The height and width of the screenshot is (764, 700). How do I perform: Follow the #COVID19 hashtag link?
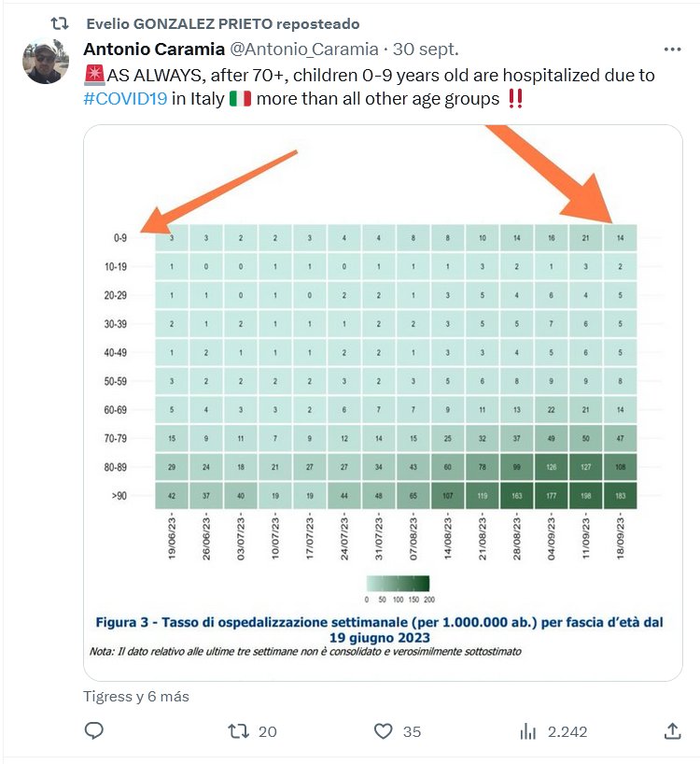(125, 99)
